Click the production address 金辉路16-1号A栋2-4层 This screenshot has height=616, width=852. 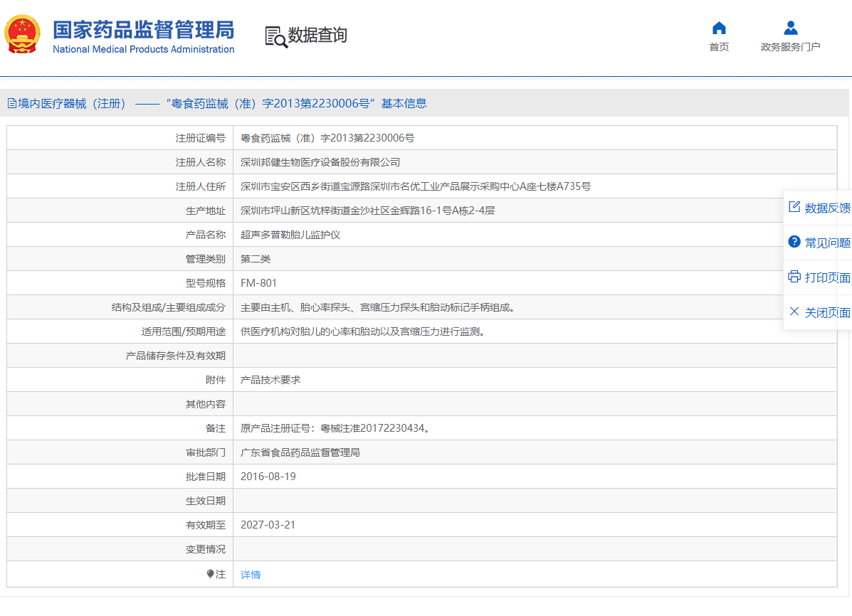coord(367,211)
